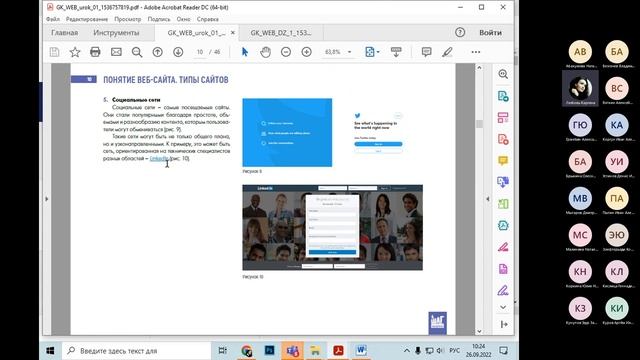Open the green Compare files tool
Viewport: 640px width, 360px height.
[x=503, y=204]
